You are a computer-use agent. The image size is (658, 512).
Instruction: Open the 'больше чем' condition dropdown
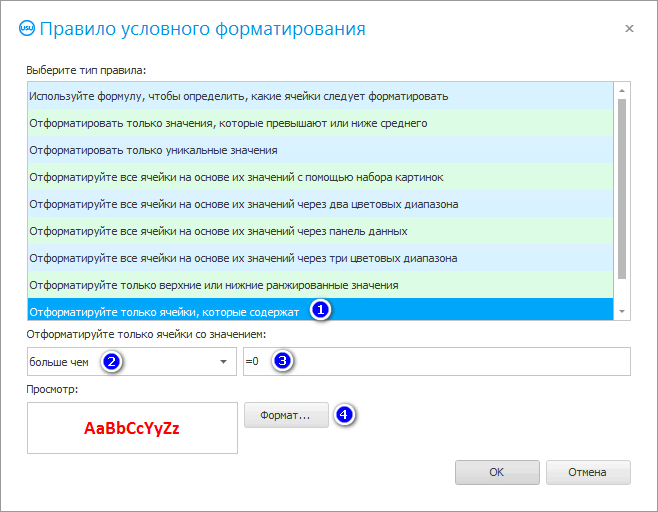pos(132,361)
